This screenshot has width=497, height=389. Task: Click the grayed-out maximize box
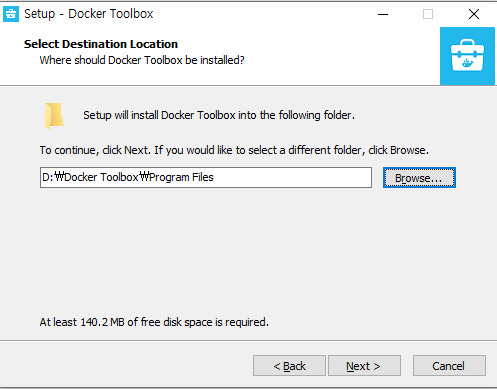coord(428,14)
